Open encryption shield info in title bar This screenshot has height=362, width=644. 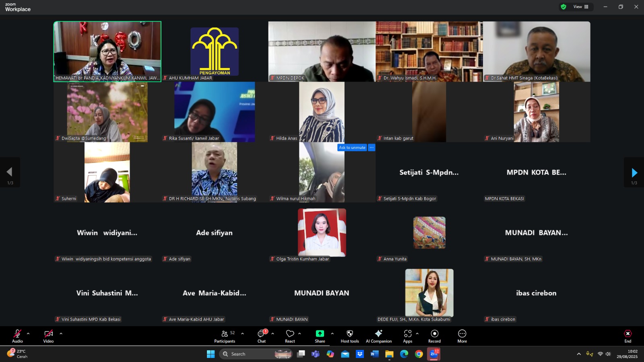click(563, 7)
